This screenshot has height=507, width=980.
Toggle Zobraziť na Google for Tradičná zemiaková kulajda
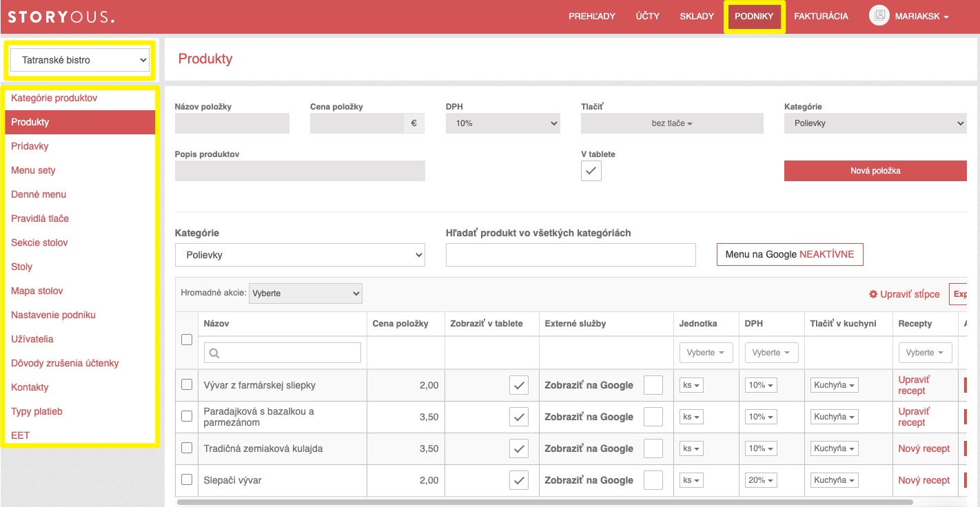pos(653,448)
